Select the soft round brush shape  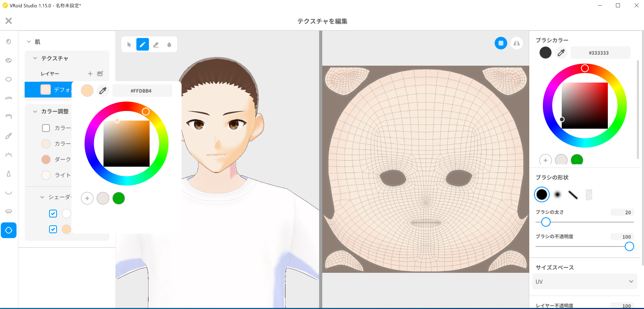[557, 194]
